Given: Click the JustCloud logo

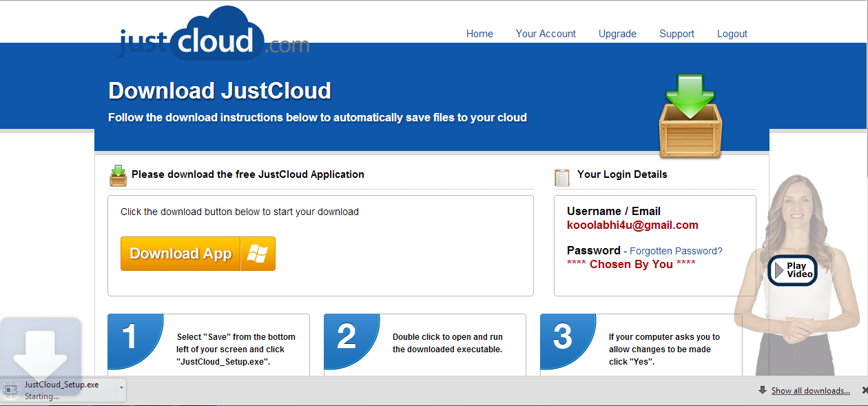Looking at the screenshot, I should 214,36.
